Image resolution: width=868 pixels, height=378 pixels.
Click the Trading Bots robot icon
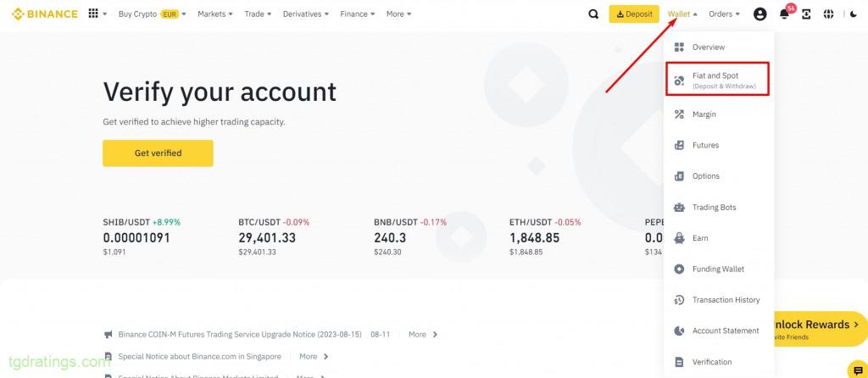pyautogui.click(x=679, y=208)
